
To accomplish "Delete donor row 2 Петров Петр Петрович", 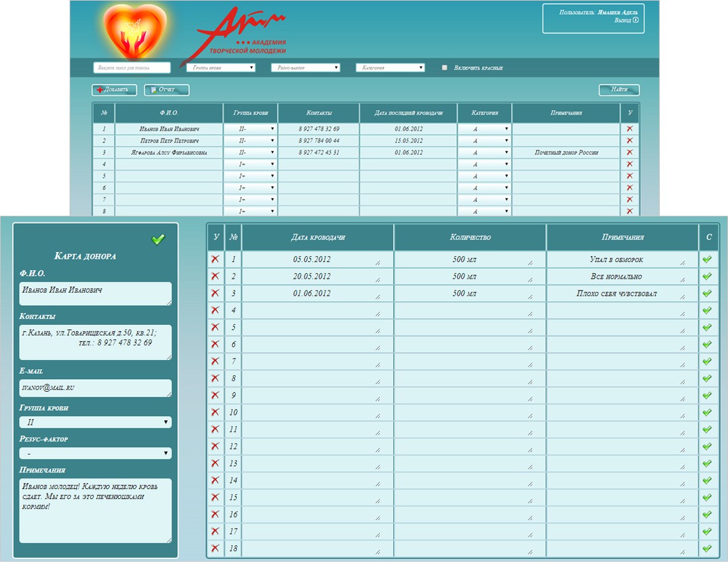I will coord(629,140).
